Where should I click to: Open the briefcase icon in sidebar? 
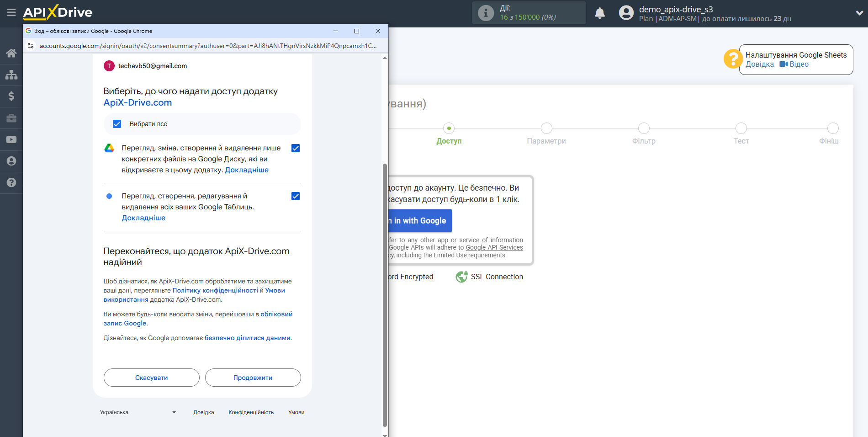(x=11, y=118)
